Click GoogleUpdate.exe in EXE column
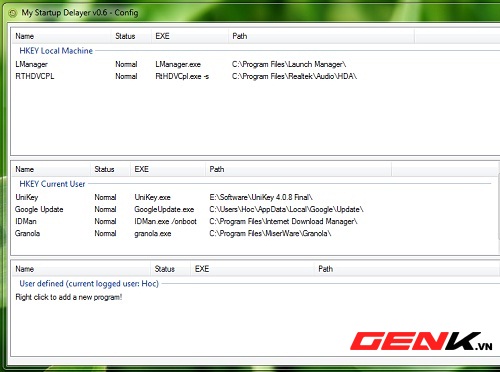 [164, 209]
